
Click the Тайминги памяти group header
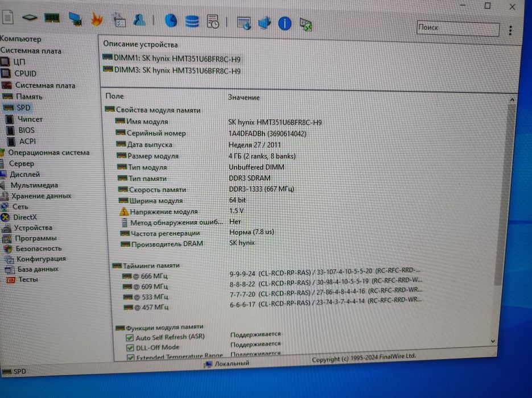[x=146, y=266]
